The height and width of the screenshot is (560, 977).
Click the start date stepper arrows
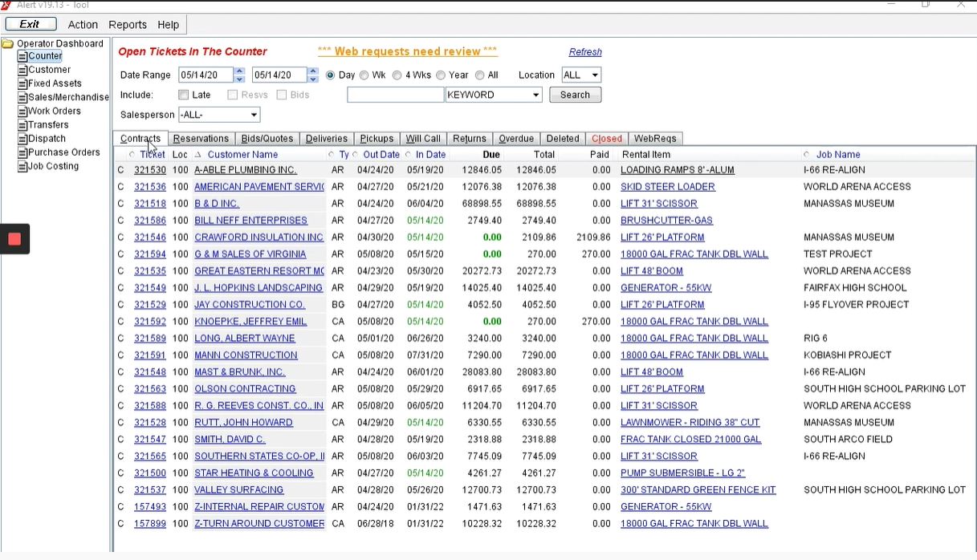[x=239, y=75]
